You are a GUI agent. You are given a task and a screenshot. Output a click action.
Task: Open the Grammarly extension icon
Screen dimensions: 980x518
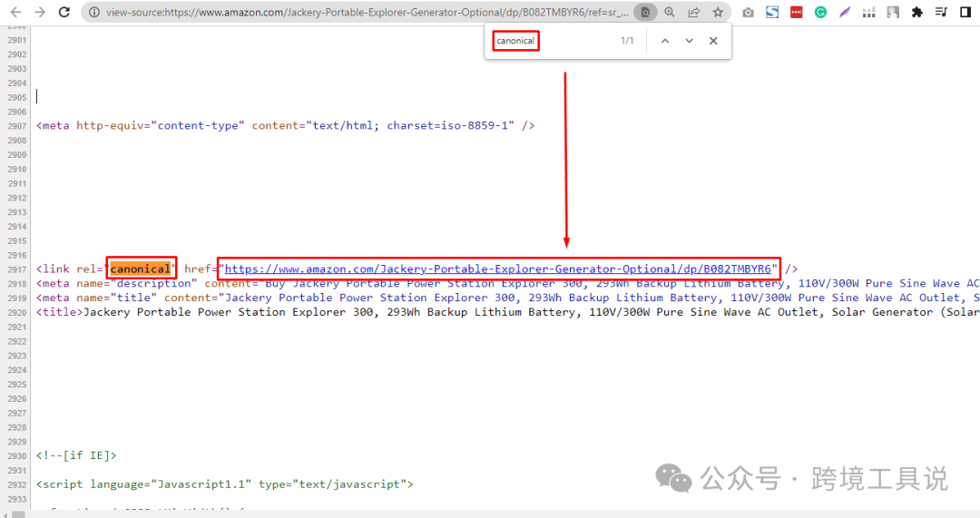(x=820, y=12)
